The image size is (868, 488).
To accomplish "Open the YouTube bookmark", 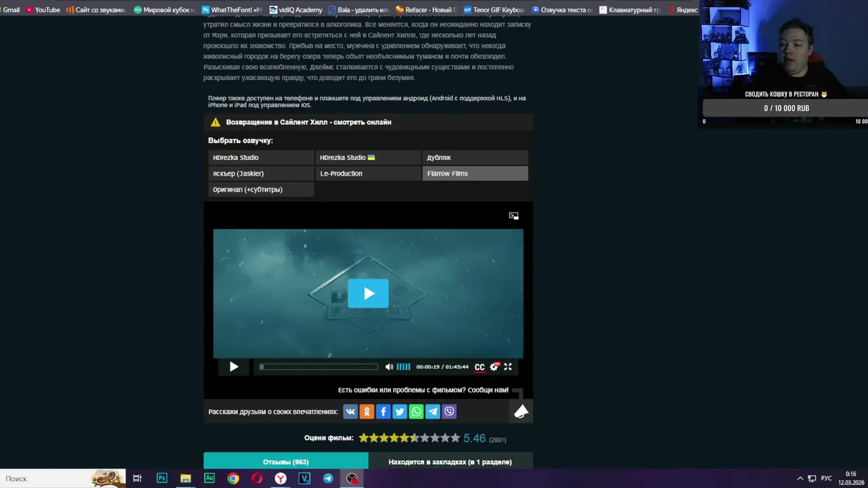I will click(x=43, y=10).
